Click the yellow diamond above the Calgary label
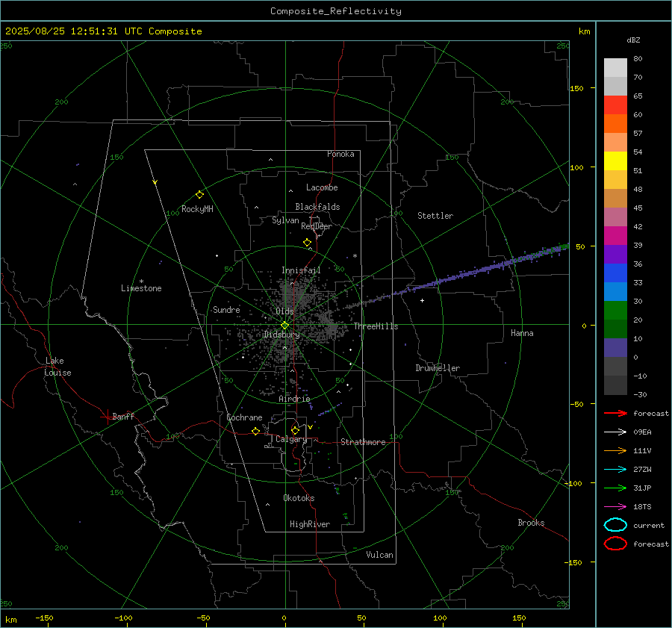The width and height of the screenshot is (672, 628). pyautogui.click(x=295, y=430)
